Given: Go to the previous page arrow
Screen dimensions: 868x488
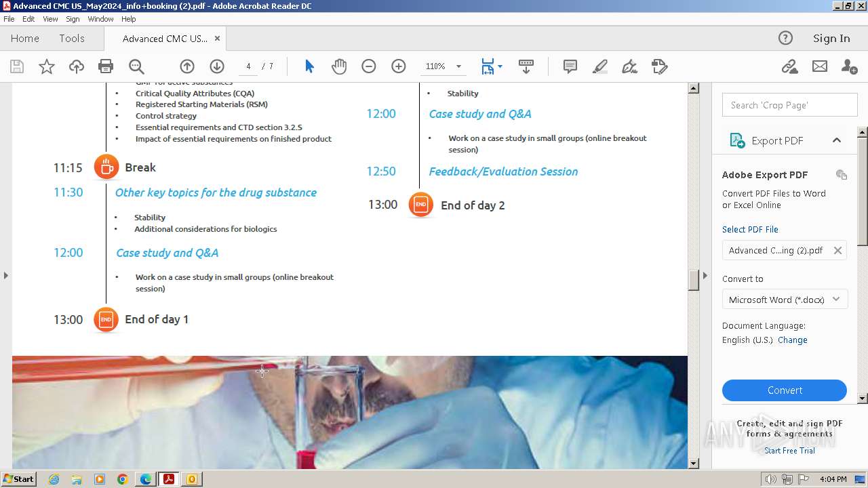Looking at the screenshot, I should coord(187,66).
